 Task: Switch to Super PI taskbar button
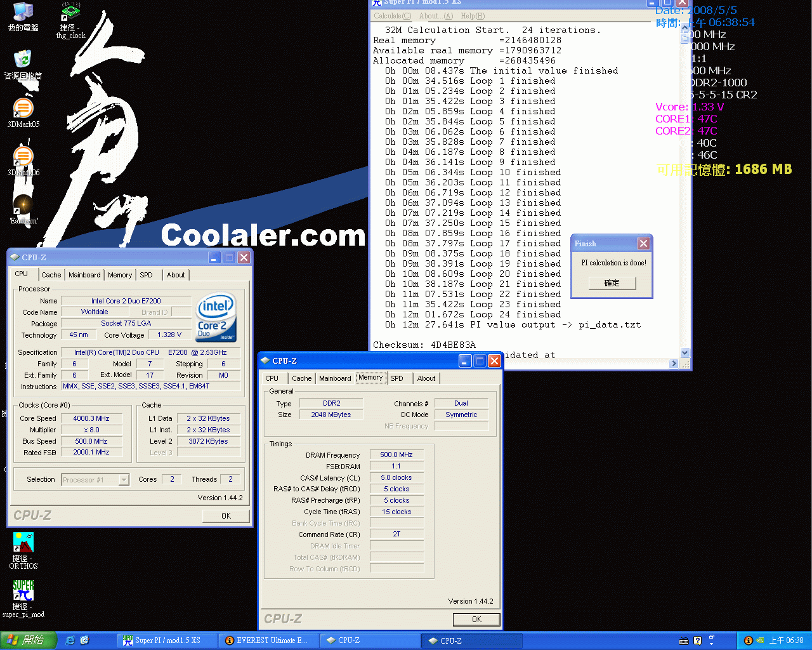click(x=167, y=640)
